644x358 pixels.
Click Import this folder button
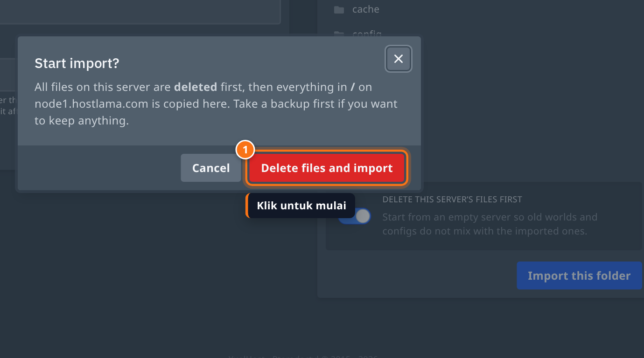click(579, 275)
